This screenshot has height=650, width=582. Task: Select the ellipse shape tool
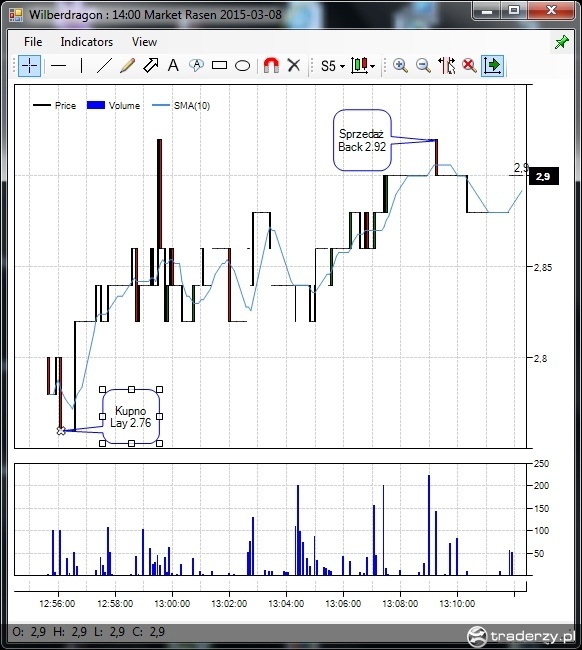click(242, 65)
